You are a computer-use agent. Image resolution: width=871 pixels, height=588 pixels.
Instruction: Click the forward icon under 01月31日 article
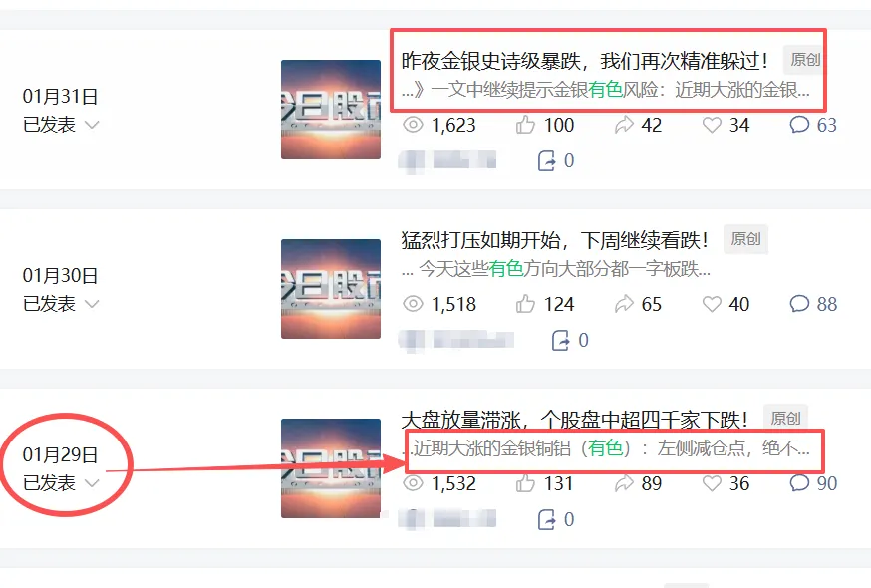pyautogui.click(x=546, y=161)
